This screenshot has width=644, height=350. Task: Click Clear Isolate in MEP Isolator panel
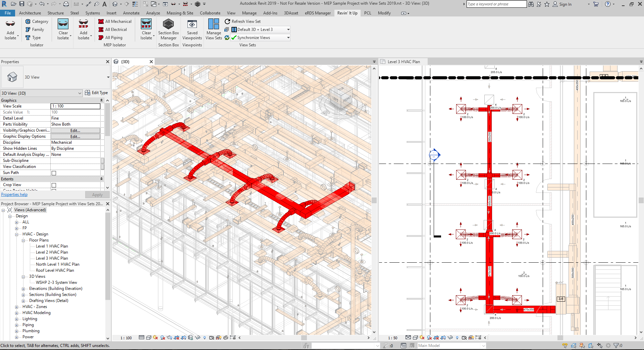[147, 30]
